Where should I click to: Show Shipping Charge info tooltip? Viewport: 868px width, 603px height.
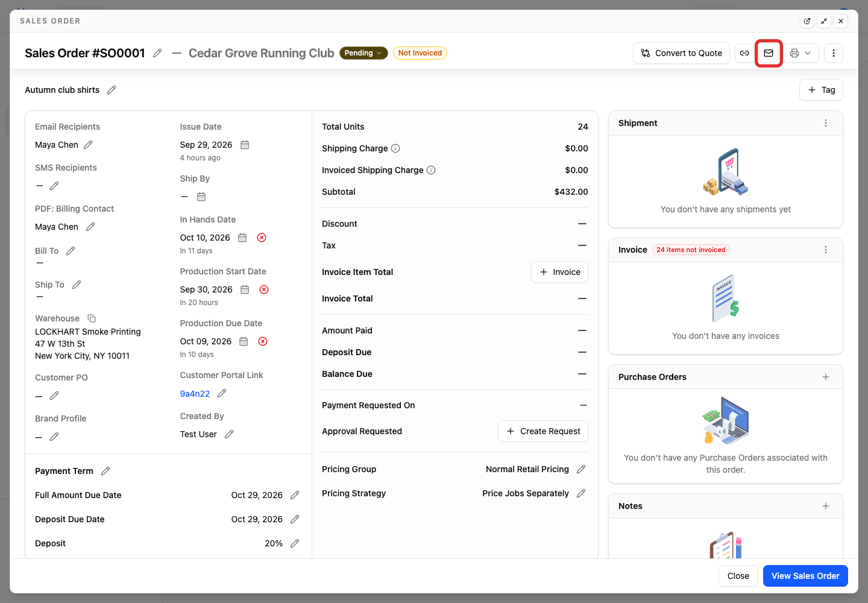395,148
